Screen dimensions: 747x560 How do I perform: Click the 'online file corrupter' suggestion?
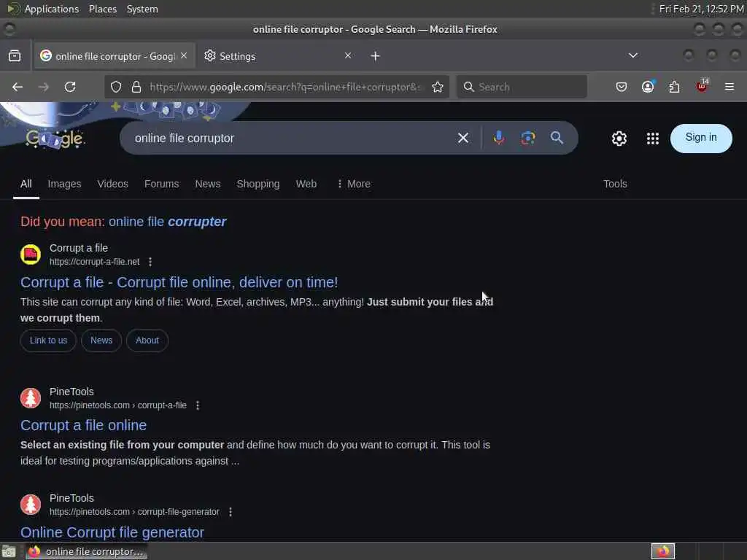click(167, 222)
